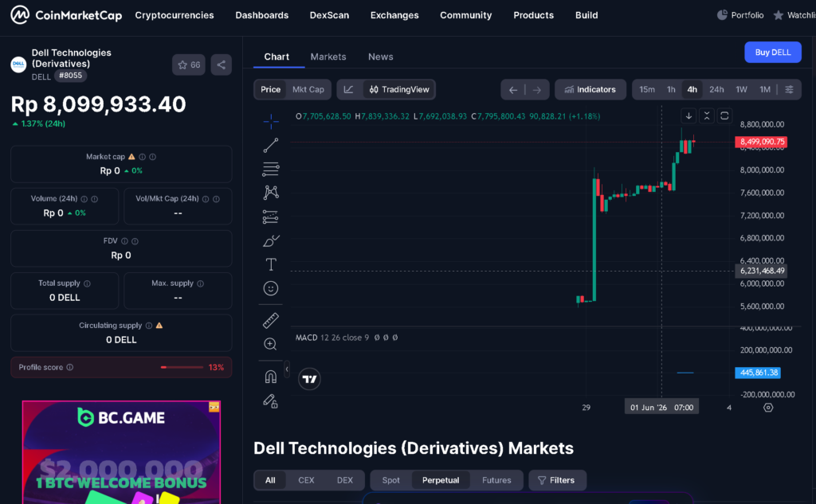Open DexScan menu
Image resolution: width=816 pixels, height=504 pixels.
click(x=329, y=15)
